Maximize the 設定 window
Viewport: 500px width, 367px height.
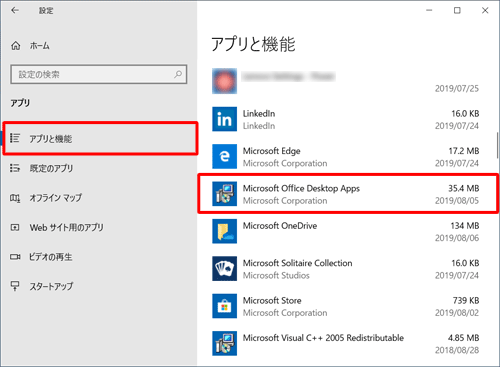[457, 10]
